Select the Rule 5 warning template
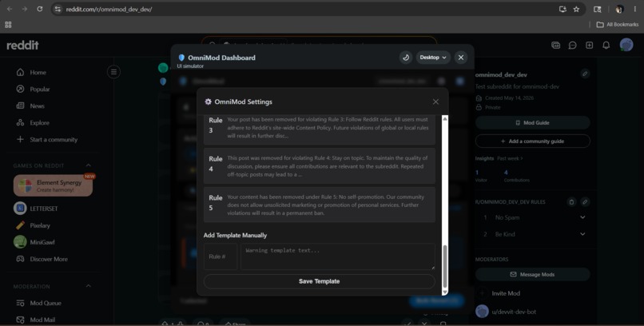The width and height of the screenshot is (644, 326). 320,205
